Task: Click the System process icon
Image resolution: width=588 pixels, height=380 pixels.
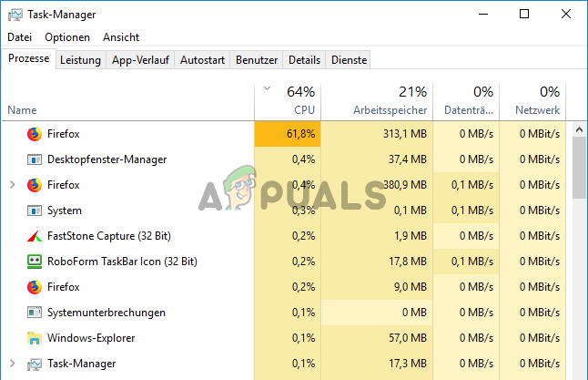Action: click(35, 211)
